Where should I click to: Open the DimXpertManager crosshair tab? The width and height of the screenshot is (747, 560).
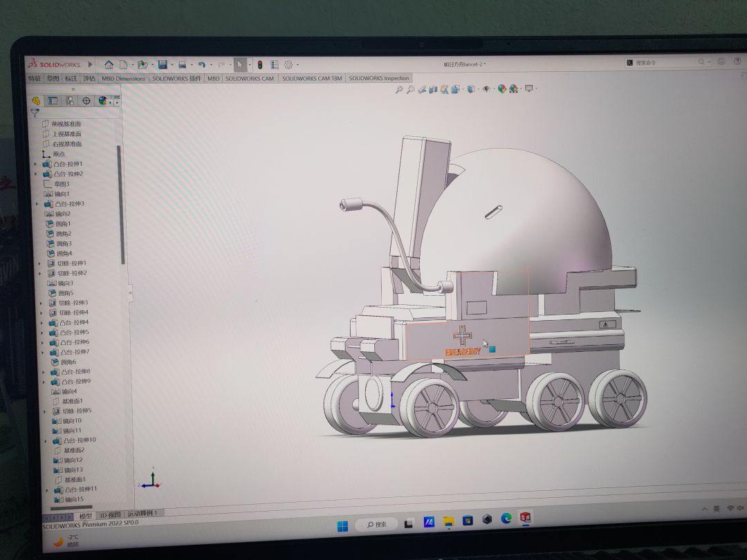click(x=86, y=101)
